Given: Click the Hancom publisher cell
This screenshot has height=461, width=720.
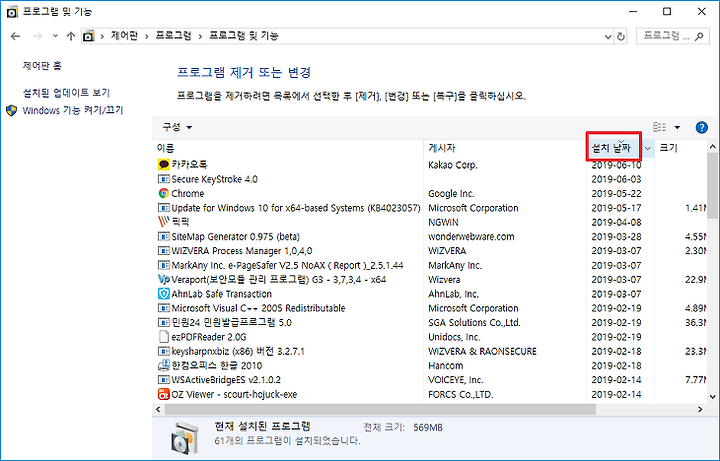Looking at the screenshot, I should [x=445, y=365].
